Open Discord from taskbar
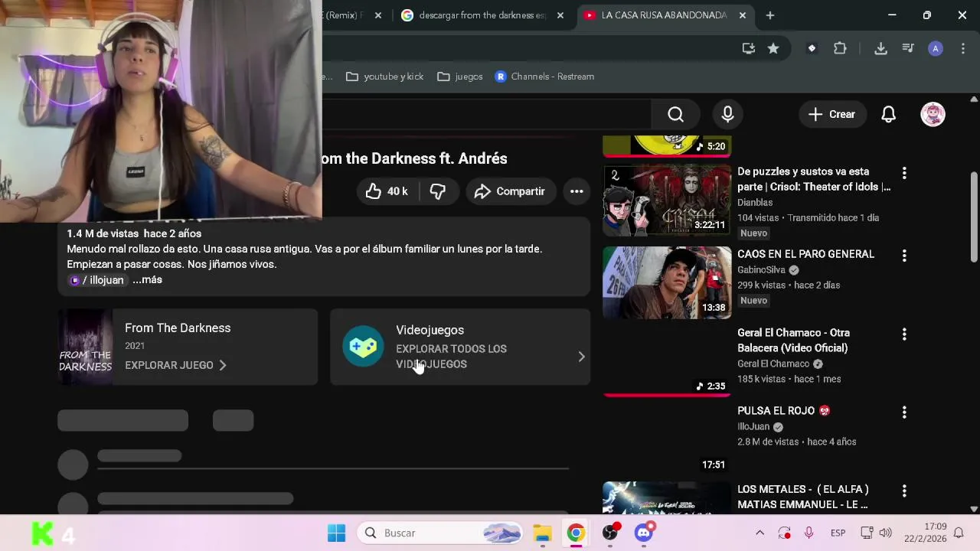 tap(644, 533)
